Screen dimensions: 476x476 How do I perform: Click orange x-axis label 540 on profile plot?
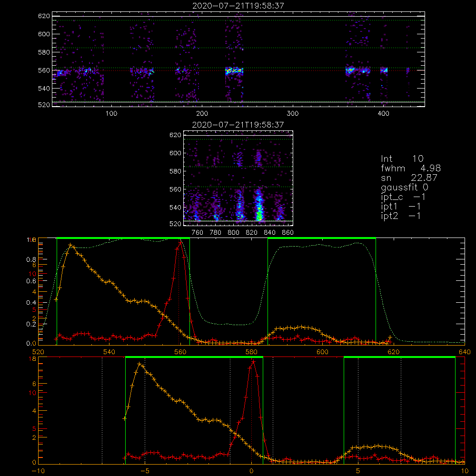pos(109,352)
